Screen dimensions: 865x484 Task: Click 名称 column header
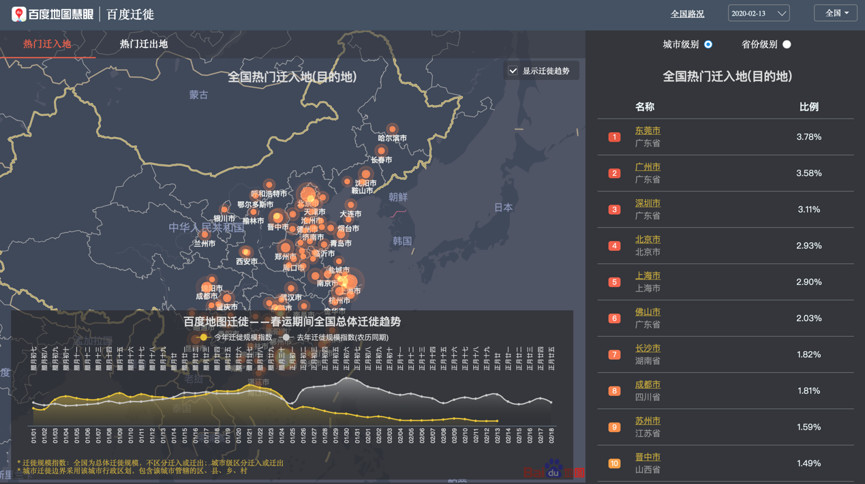click(x=644, y=107)
